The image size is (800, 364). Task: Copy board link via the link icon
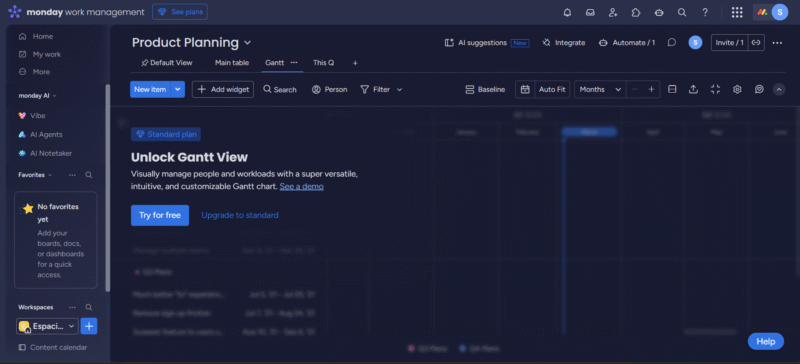pos(756,43)
